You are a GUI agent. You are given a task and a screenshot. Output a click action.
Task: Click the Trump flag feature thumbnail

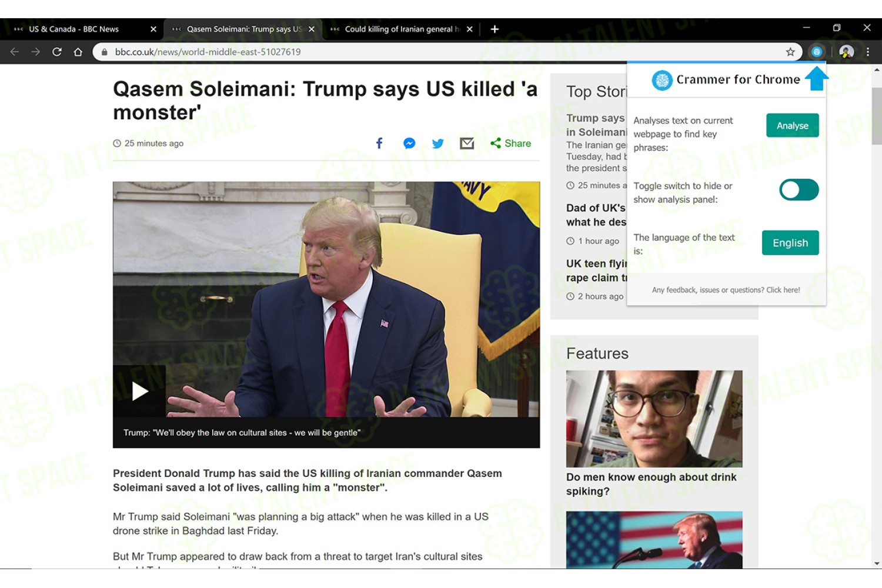(x=654, y=540)
